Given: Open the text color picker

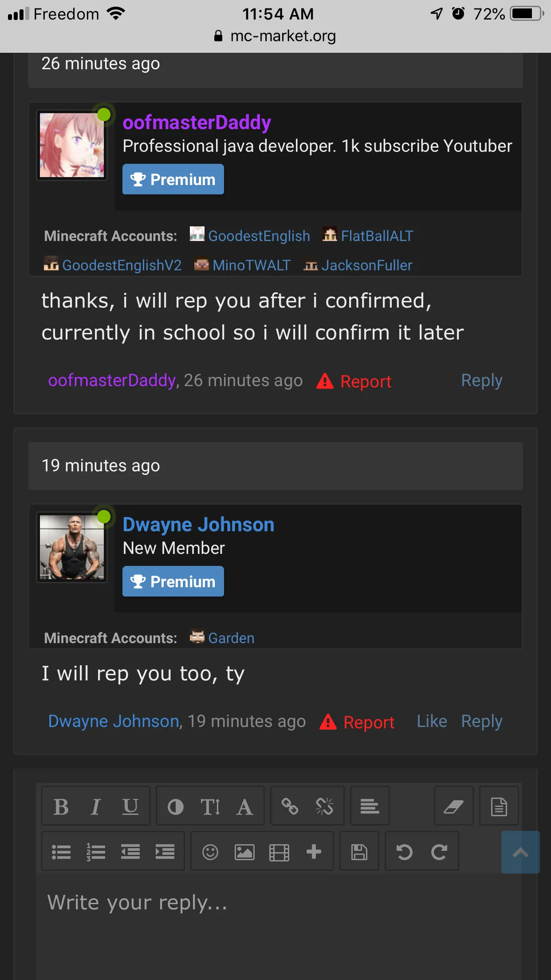Looking at the screenshot, I should click(176, 806).
